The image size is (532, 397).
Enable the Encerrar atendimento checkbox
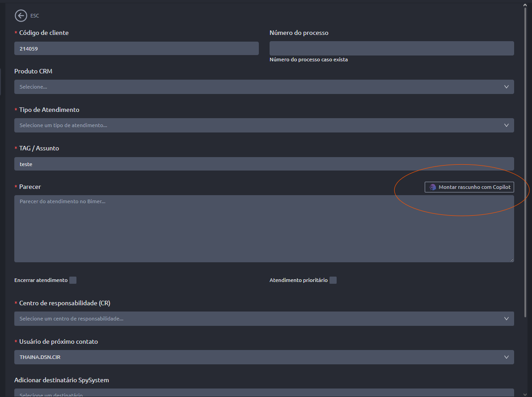(73, 280)
